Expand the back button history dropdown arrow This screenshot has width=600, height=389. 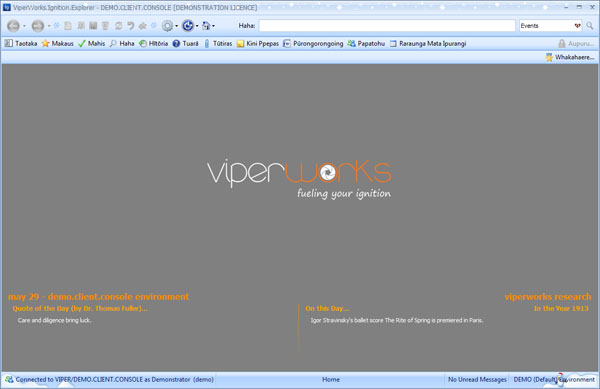[24, 26]
